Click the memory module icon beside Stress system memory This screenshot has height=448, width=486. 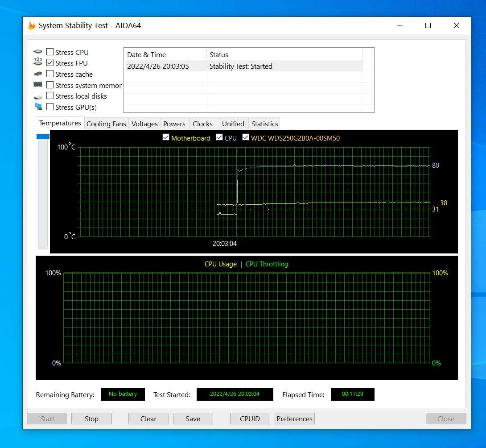tap(38, 85)
